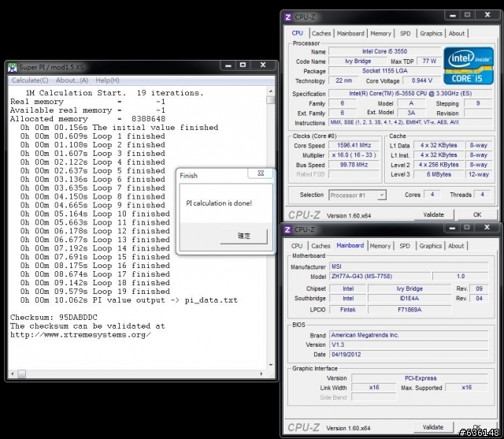Image resolution: width=504 pixels, height=439 pixels.
Task: Click the Package Socket 1155 LGA field
Action: 384,71
